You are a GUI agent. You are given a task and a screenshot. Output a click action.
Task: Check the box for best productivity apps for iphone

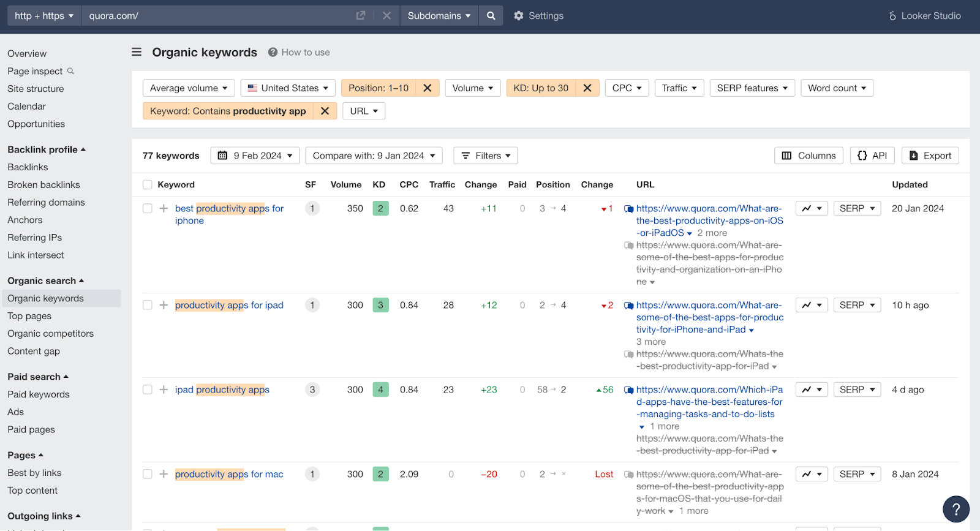147,208
